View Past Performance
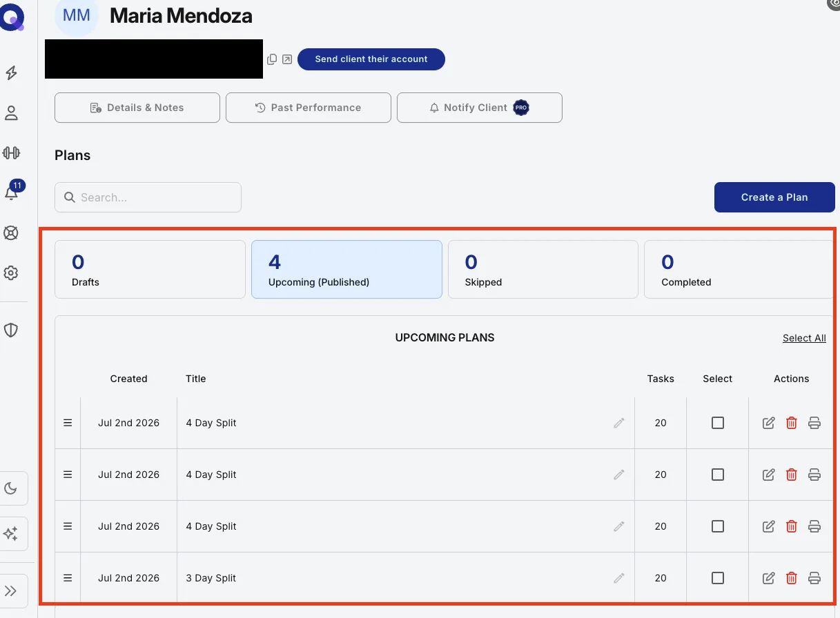 (x=309, y=108)
